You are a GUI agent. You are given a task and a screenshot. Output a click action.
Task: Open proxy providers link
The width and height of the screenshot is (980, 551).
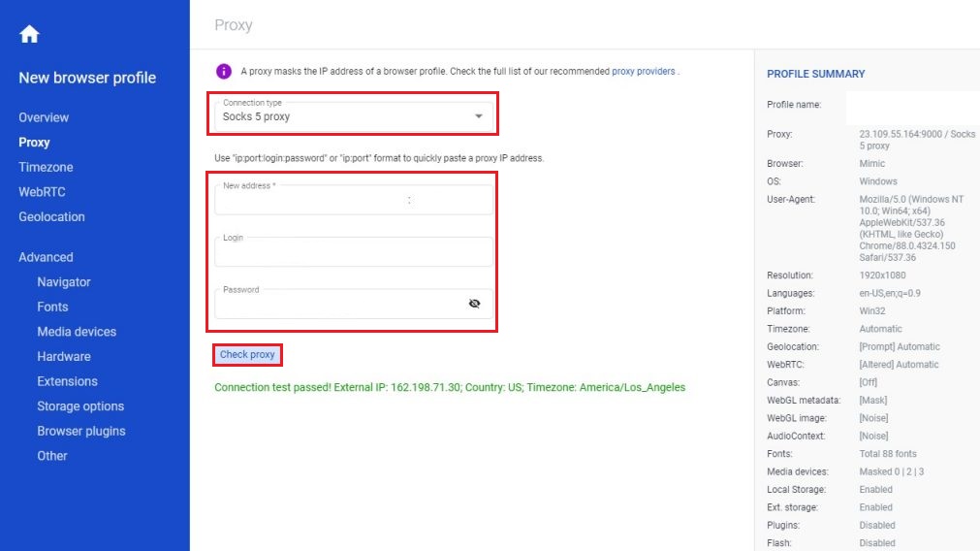(x=643, y=71)
